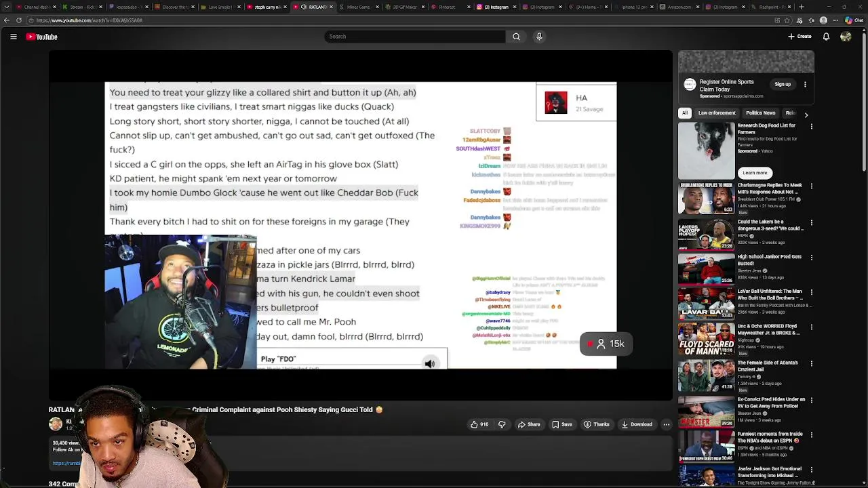The height and width of the screenshot is (488, 868).
Task: Open the account avatar menu
Action: [846, 37]
